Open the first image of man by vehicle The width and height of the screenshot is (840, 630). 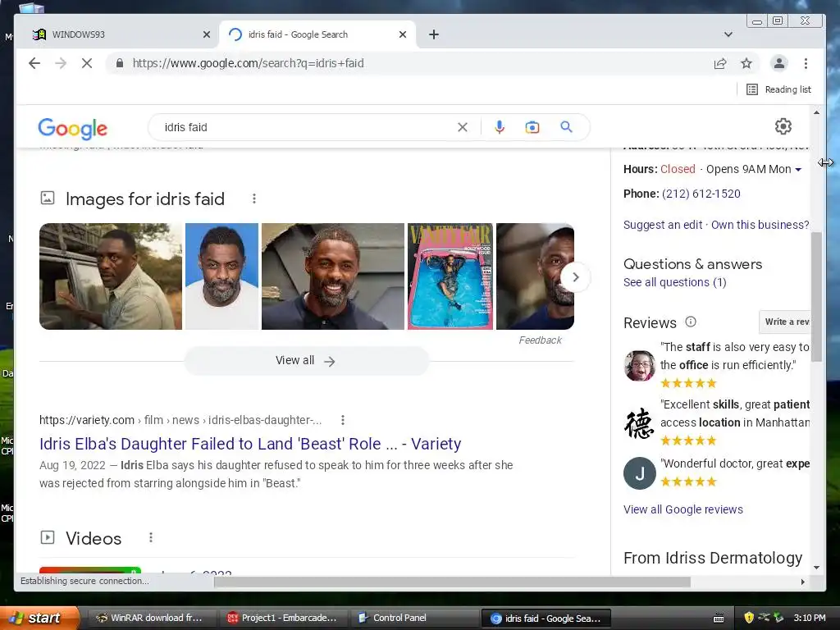point(111,276)
